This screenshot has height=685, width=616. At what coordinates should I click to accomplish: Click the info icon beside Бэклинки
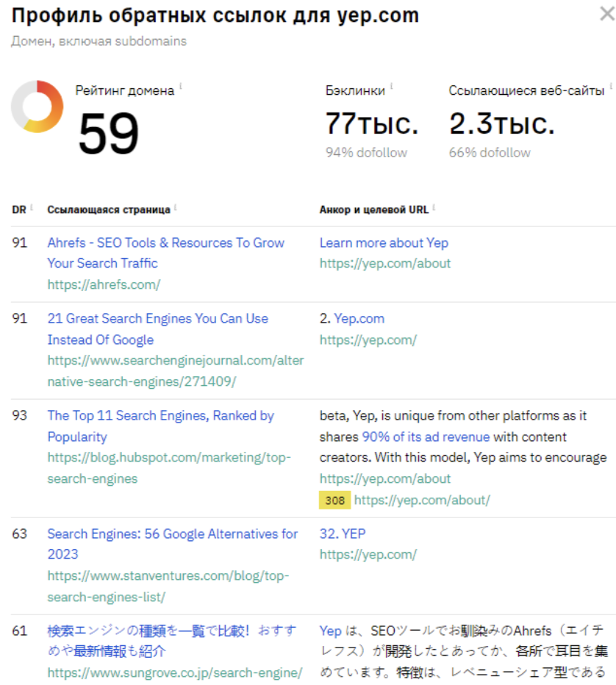392,86
